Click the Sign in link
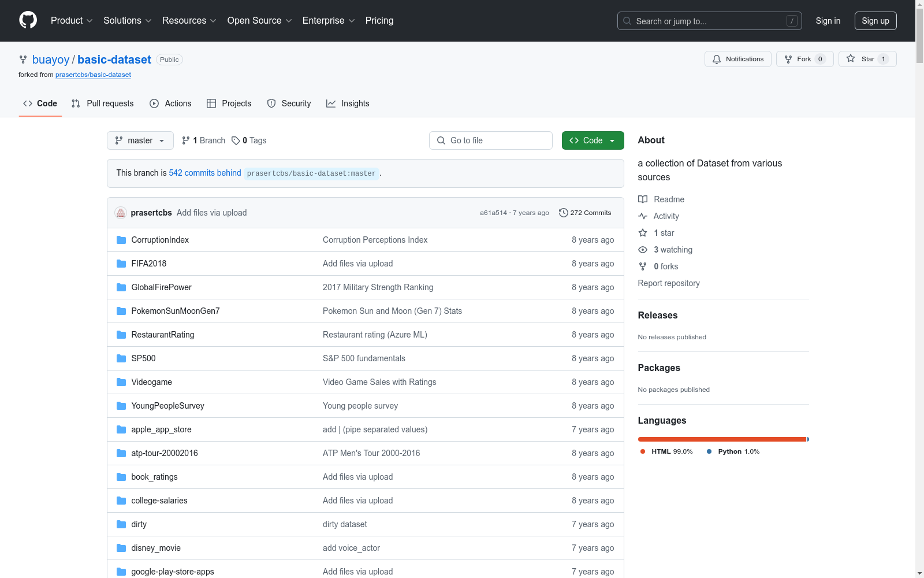924x578 pixels. click(x=828, y=21)
